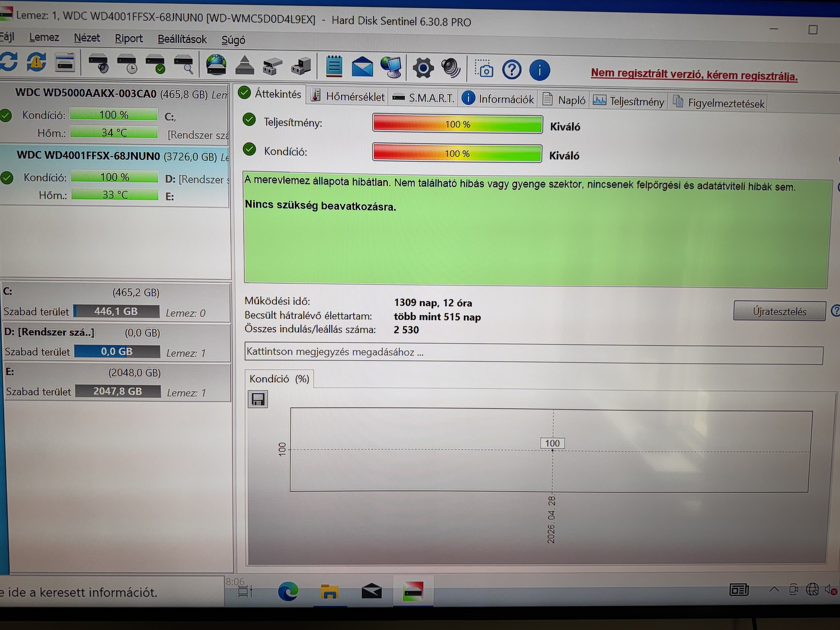The width and height of the screenshot is (840, 630).
Task: Click the taskbar search box
Action: [x=112, y=591]
